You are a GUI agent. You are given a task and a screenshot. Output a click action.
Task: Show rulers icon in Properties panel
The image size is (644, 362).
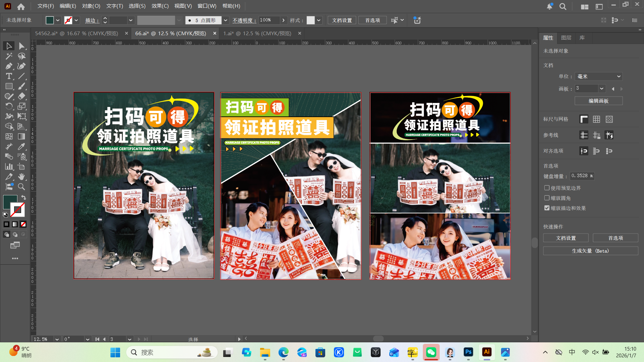coord(584,119)
